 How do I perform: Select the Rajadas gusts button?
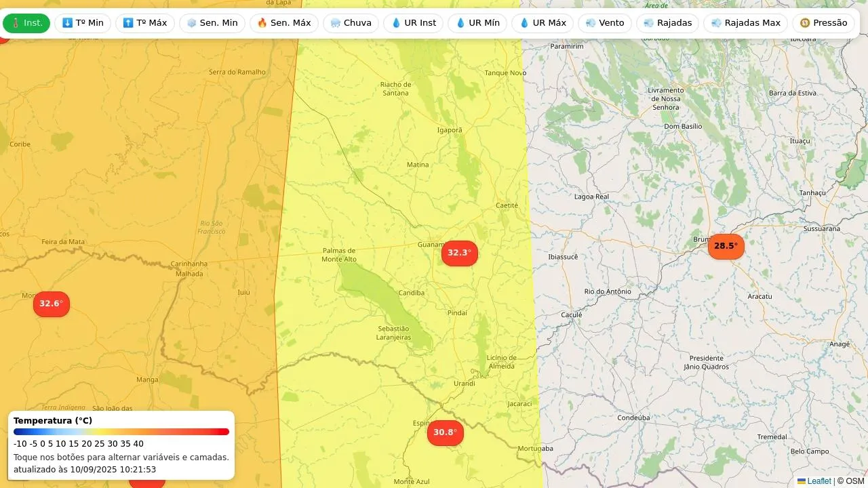[668, 23]
